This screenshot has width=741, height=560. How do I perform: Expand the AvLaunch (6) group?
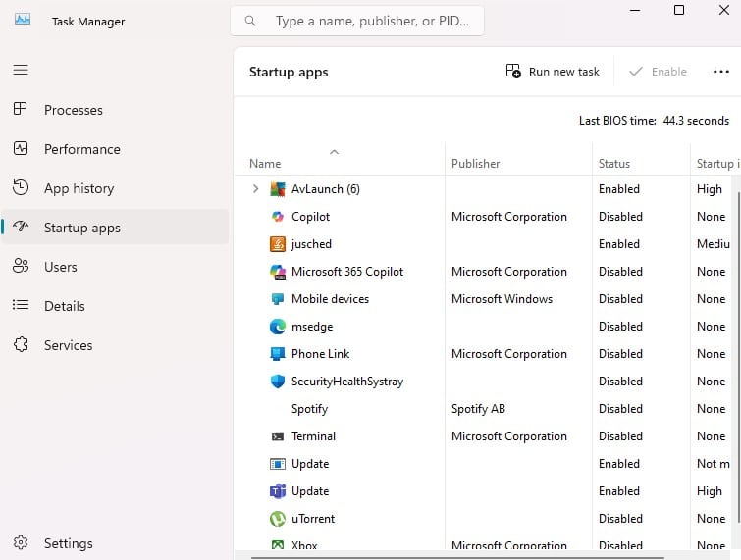coord(255,189)
